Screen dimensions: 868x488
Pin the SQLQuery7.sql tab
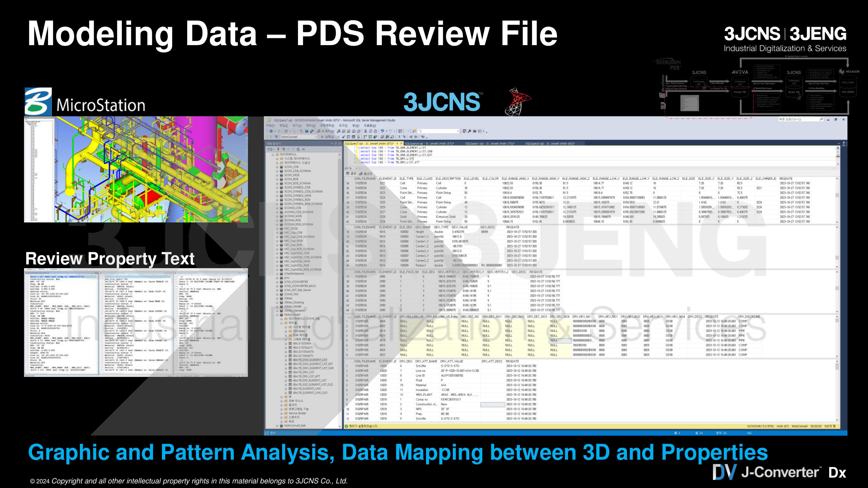(397, 144)
